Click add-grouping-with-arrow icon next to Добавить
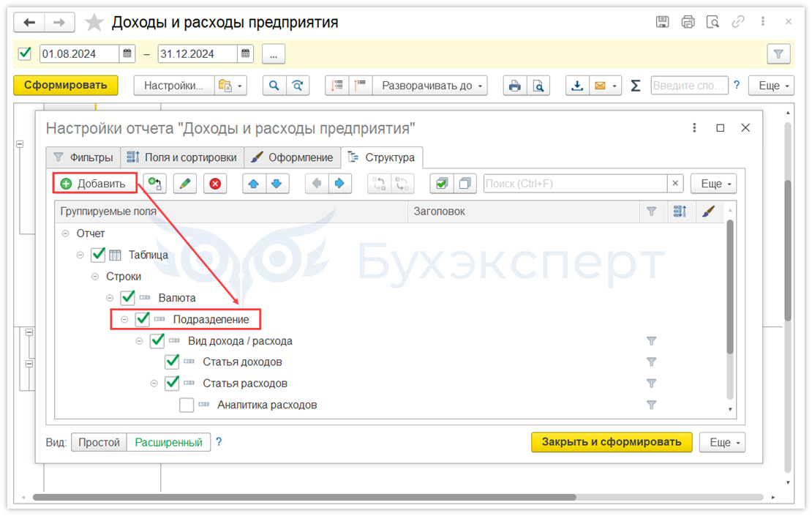Viewport: 812px width, 516px height. pyautogui.click(x=155, y=184)
